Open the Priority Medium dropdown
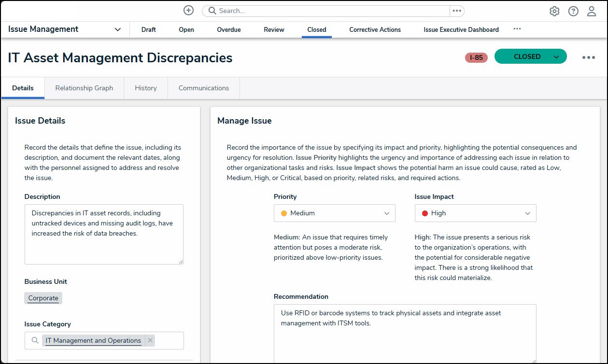The image size is (608, 364). pyautogui.click(x=334, y=213)
